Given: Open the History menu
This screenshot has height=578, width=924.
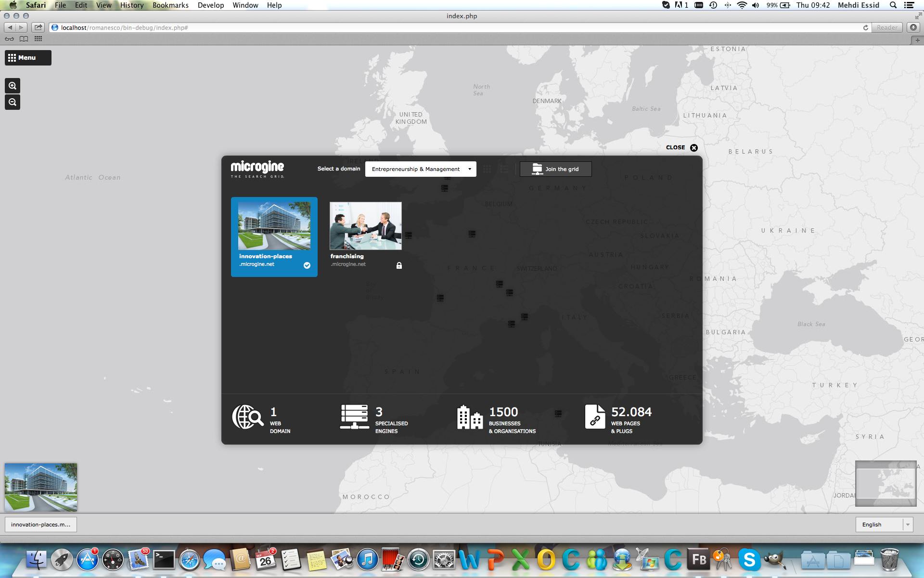Looking at the screenshot, I should pos(132,5).
